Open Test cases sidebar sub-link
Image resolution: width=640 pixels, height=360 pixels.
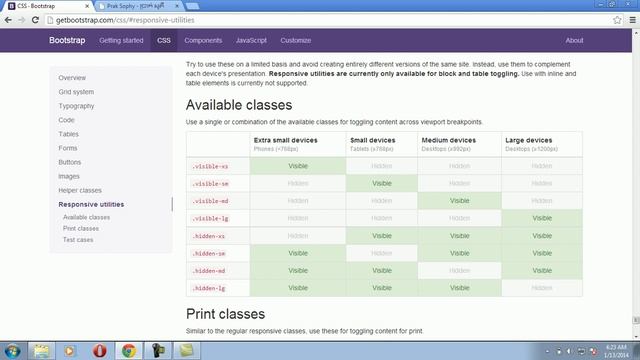click(78, 240)
